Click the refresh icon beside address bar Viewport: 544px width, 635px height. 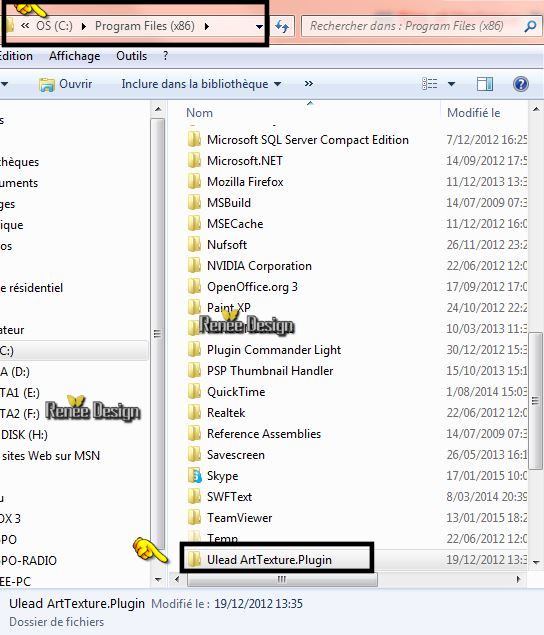coord(282,26)
